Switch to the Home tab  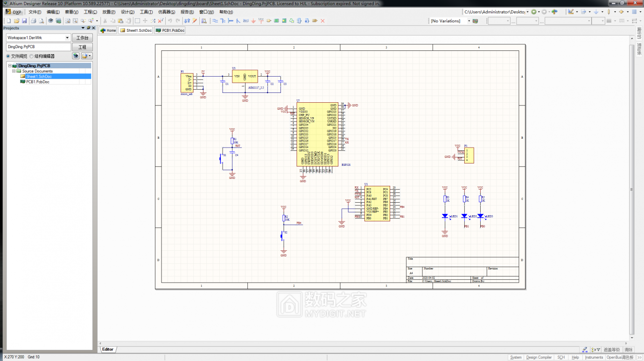pyautogui.click(x=108, y=30)
